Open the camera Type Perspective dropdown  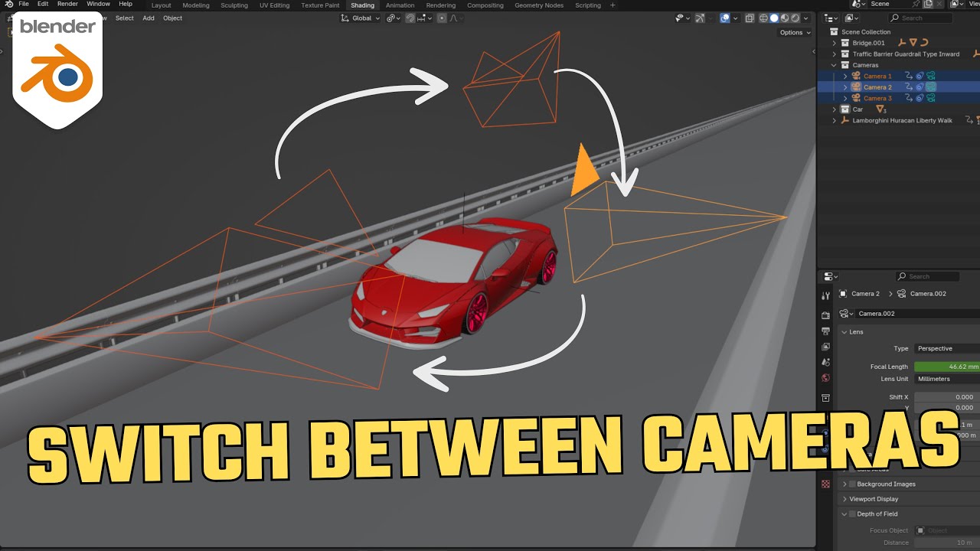947,348
